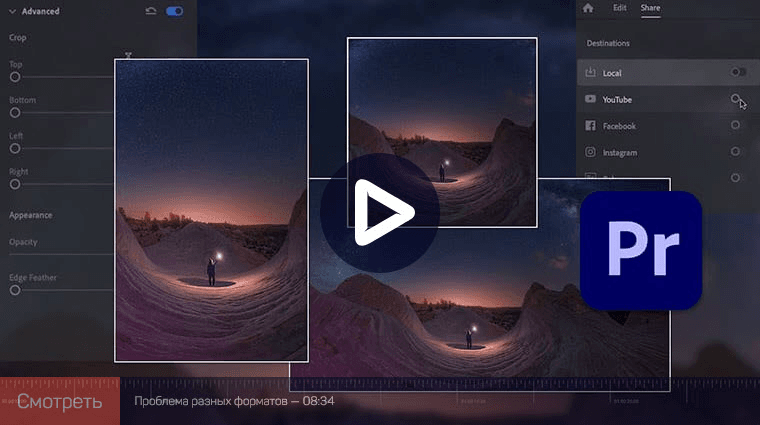
Task: Select the vertical portrait format thumbnail
Action: click(211, 210)
